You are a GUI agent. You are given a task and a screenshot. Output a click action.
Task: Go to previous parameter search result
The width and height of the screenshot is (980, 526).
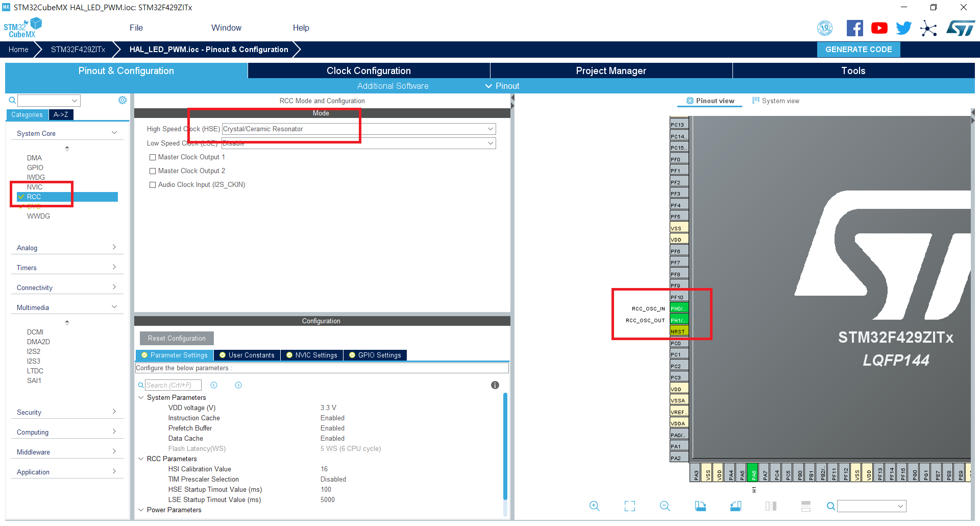(x=214, y=385)
